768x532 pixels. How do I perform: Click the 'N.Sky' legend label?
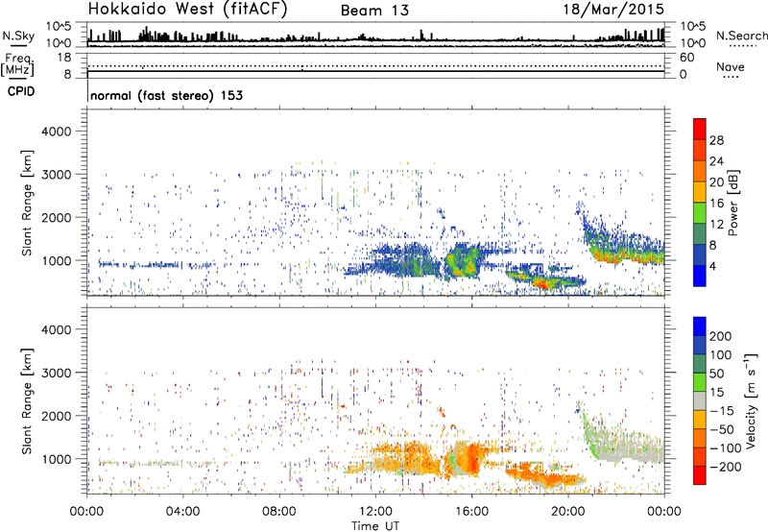[x=18, y=36]
